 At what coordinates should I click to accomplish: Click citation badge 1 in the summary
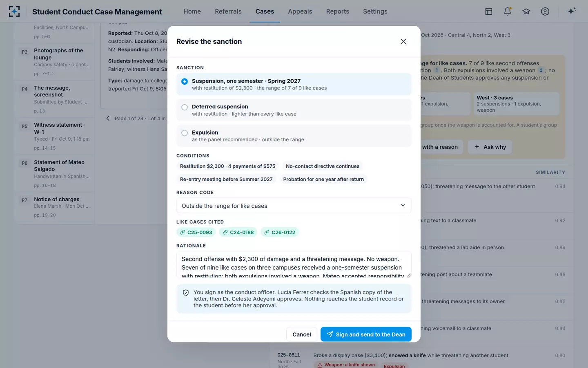coord(437,70)
